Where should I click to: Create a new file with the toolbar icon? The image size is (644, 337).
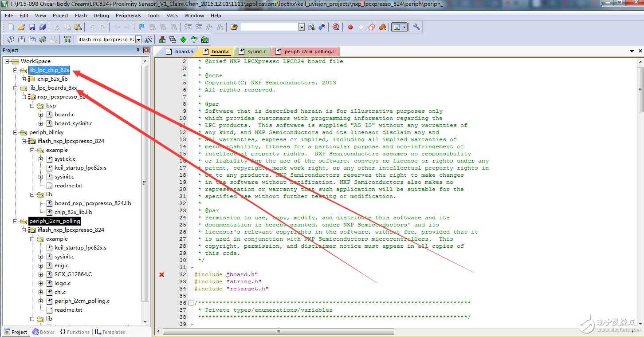11,27
